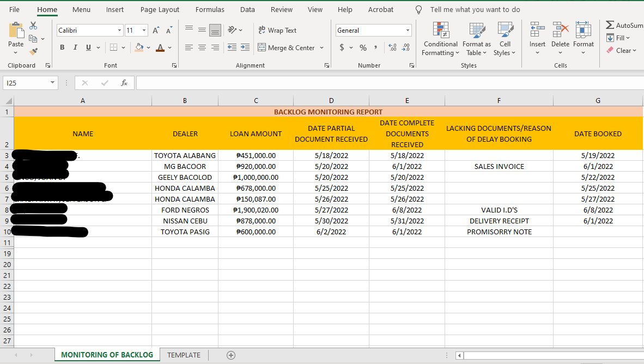Screen dimensions: 644x364
Task: Open Format as Table gallery
Action: pos(476,39)
